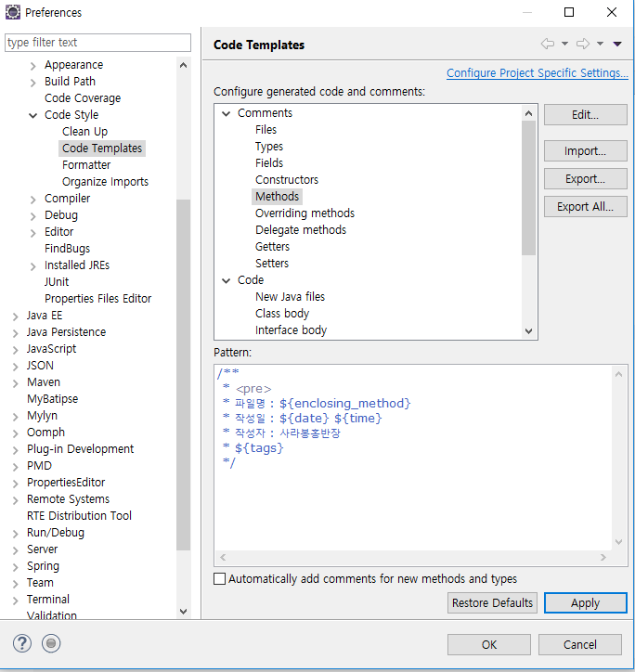Click templates list scroll down arrow

(x=528, y=331)
